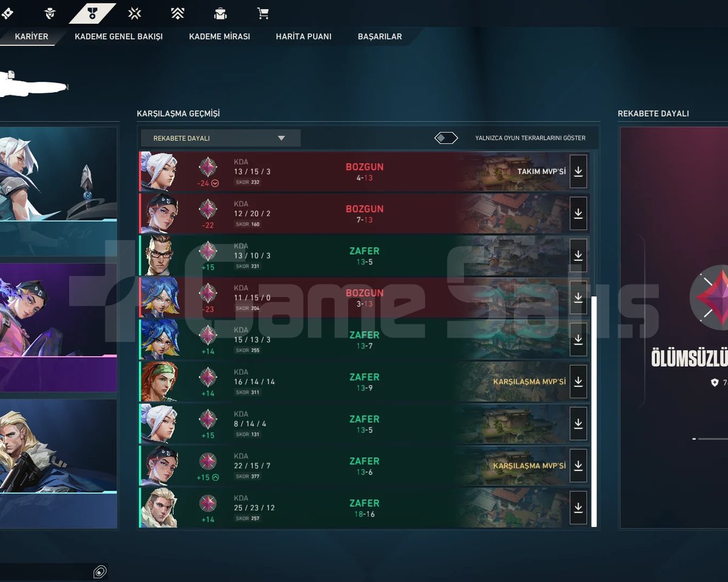Screen dimensions: 728x582
Task: Open the white-haired agent card in the left panel
Action: (58, 191)
